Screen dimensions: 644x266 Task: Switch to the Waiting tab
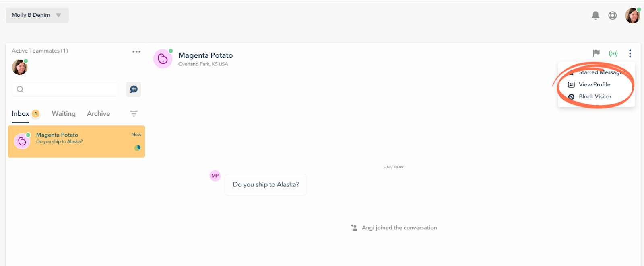(64, 113)
